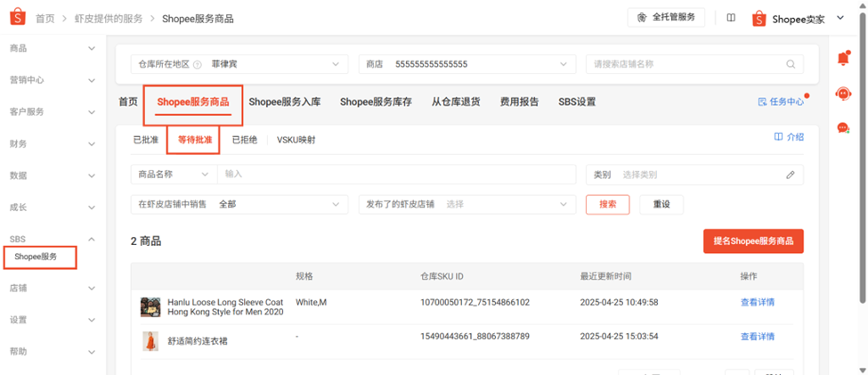The width and height of the screenshot is (868, 375).
Task: Open the 从仓库退货 tab
Action: pyautogui.click(x=456, y=102)
